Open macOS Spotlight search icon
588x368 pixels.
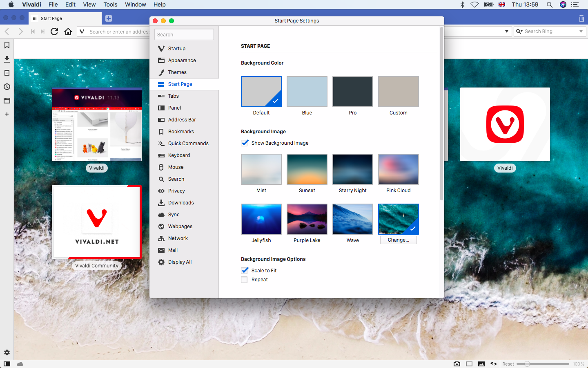pyautogui.click(x=550, y=4)
